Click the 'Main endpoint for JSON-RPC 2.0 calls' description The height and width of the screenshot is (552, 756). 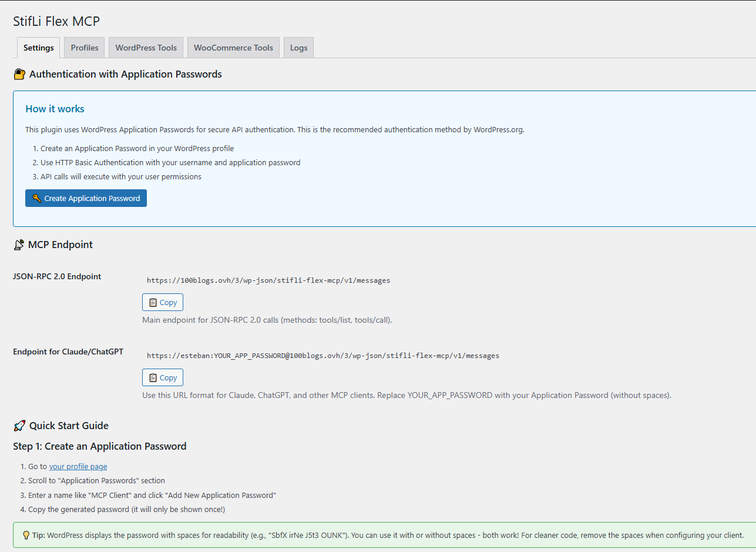click(x=267, y=320)
